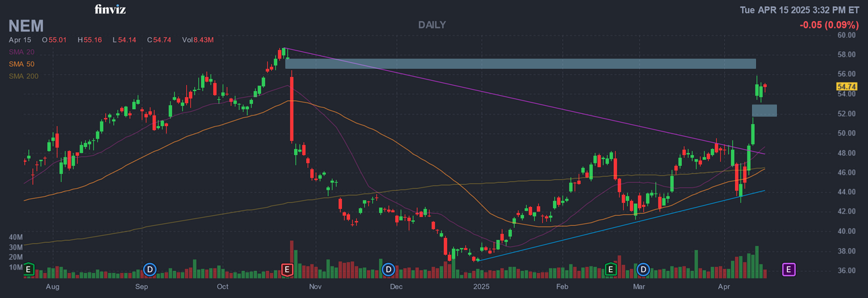Click the volume value Vol 8.43M
The image size is (868, 298).
(198, 40)
